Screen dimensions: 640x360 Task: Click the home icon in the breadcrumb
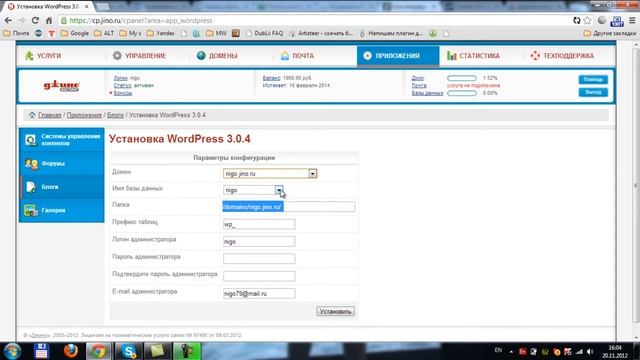pyautogui.click(x=32, y=115)
